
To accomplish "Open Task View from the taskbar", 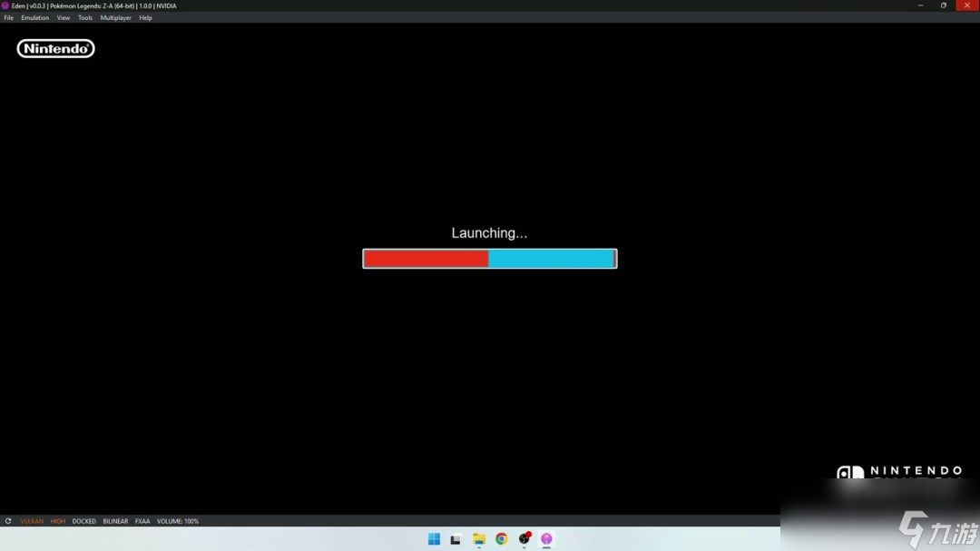I will 456,539.
